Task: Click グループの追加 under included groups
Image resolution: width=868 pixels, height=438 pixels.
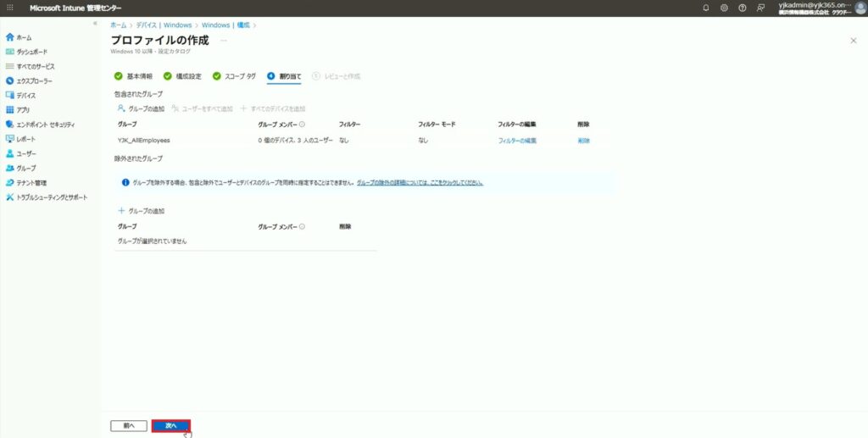Action: coord(141,108)
